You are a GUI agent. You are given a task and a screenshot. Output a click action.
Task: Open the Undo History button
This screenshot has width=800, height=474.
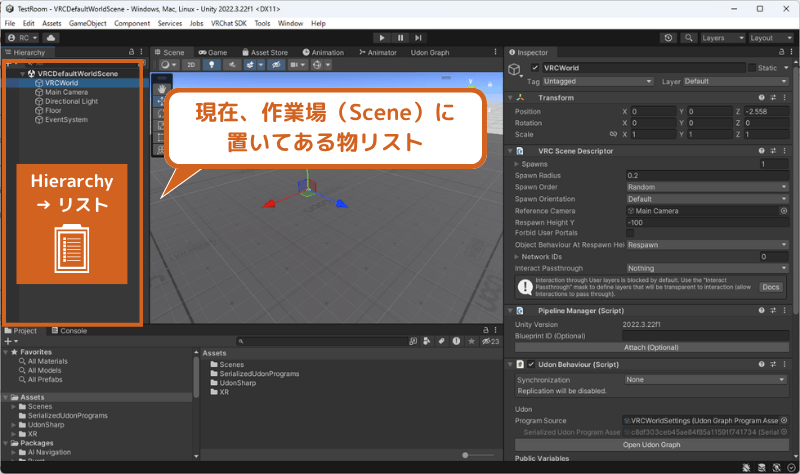point(668,38)
